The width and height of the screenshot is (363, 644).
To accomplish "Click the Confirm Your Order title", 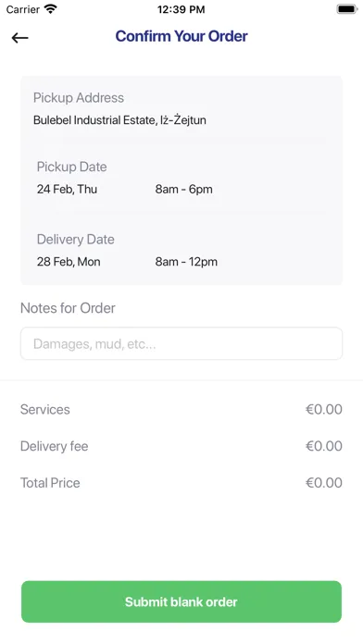I will click(181, 36).
